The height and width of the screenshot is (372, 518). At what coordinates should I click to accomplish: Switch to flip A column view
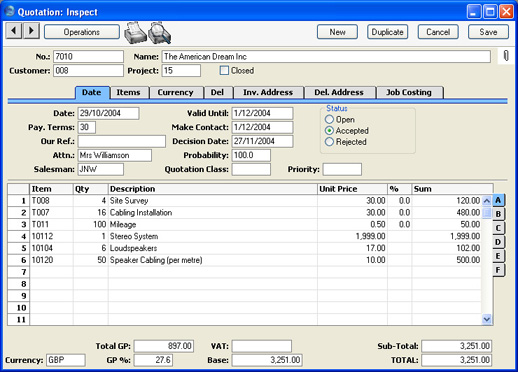click(498, 200)
